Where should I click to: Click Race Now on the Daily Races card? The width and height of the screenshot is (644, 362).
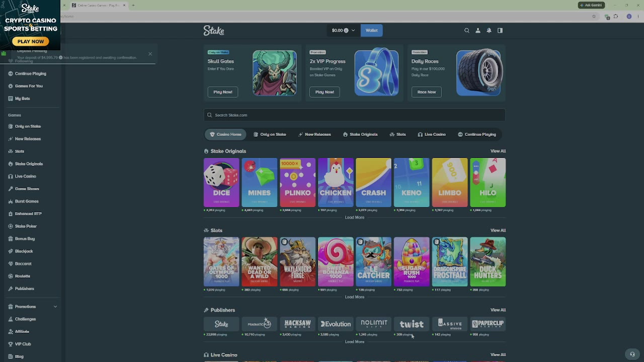click(427, 92)
